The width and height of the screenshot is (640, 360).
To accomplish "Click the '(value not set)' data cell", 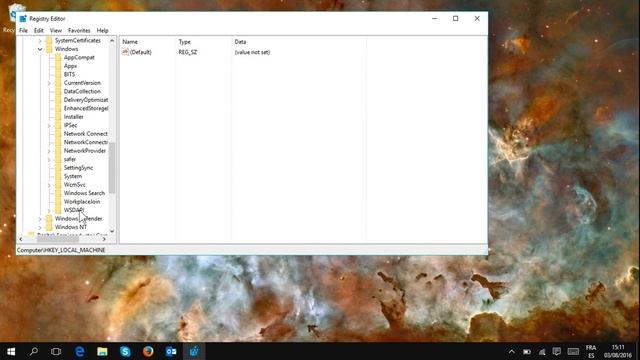I will click(x=252, y=52).
